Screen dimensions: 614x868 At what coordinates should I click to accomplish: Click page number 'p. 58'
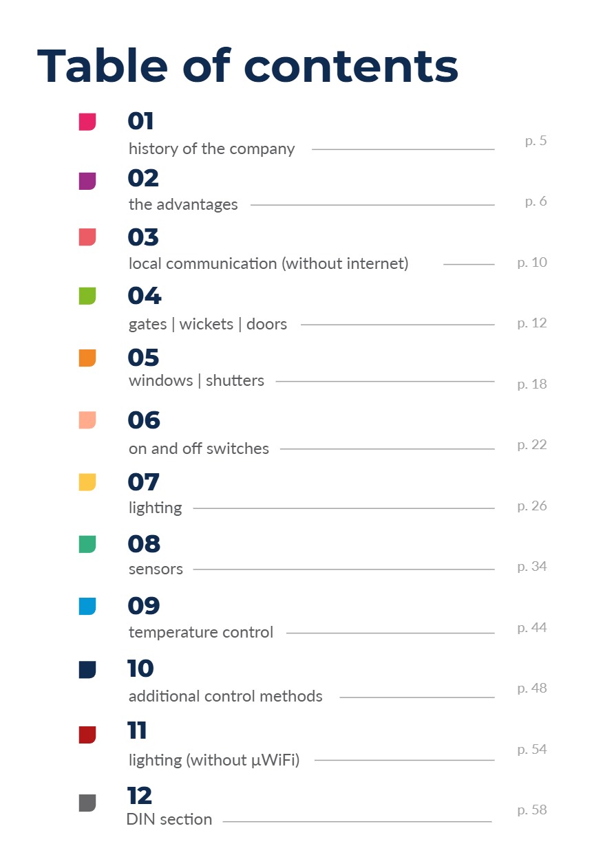532,810
